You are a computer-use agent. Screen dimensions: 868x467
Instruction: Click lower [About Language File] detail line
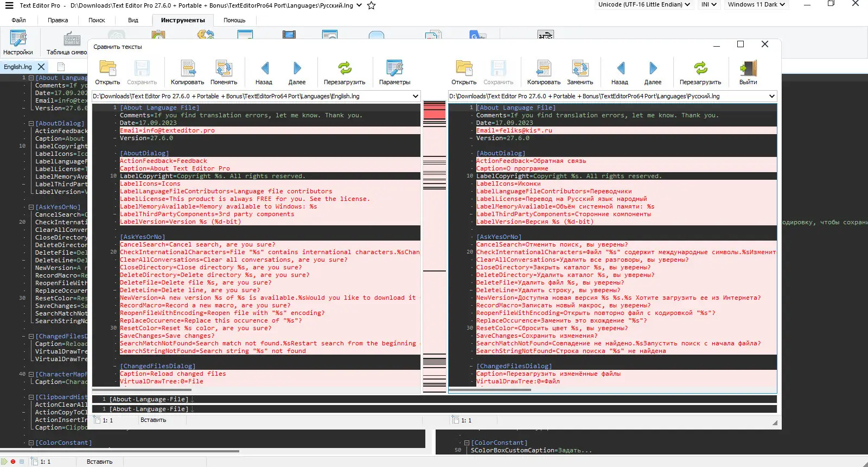pos(434,409)
